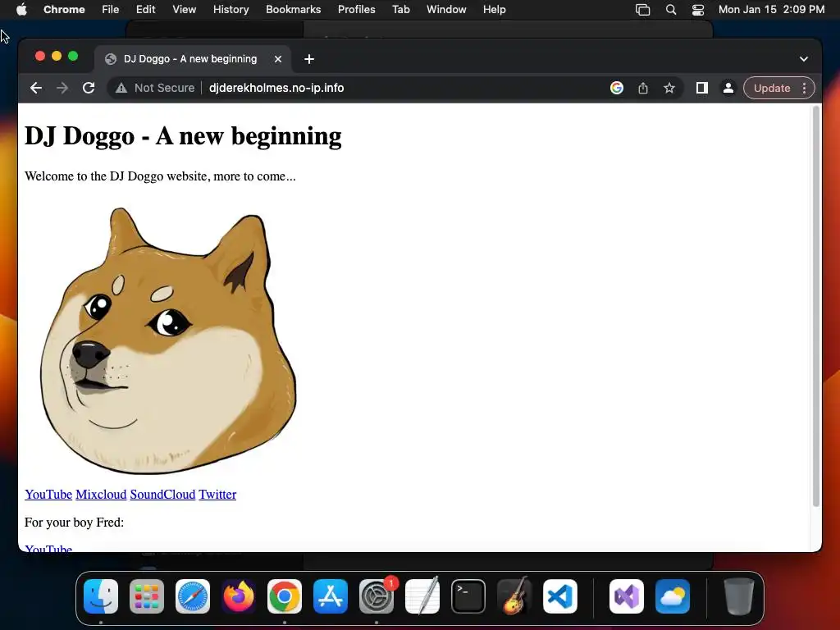Open Finder from the Dock
This screenshot has width=840, height=630.
pos(101,596)
